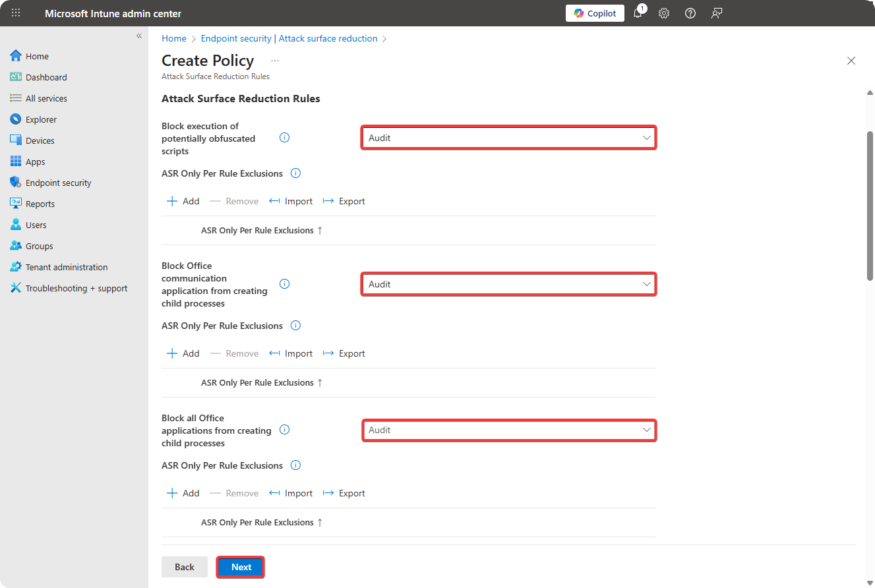This screenshot has width=875, height=588.
Task: Collapse the left navigation pane
Action: click(139, 36)
